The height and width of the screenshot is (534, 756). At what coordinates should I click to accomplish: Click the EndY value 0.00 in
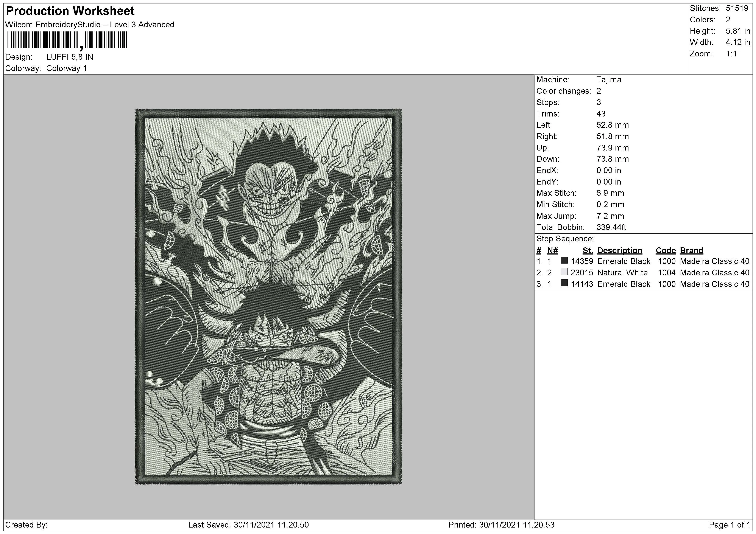pos(609,182)
